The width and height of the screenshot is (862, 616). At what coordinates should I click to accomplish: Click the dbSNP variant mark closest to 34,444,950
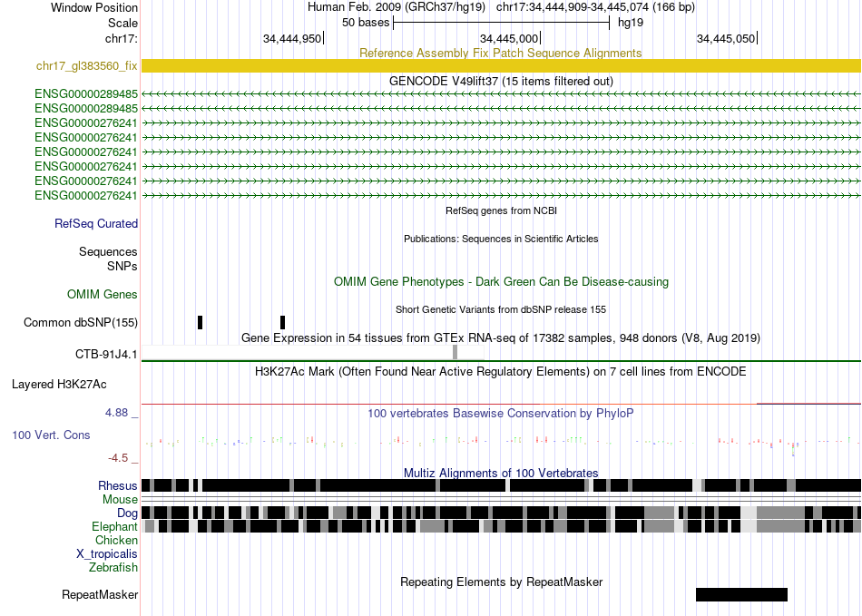coord(282,323)
